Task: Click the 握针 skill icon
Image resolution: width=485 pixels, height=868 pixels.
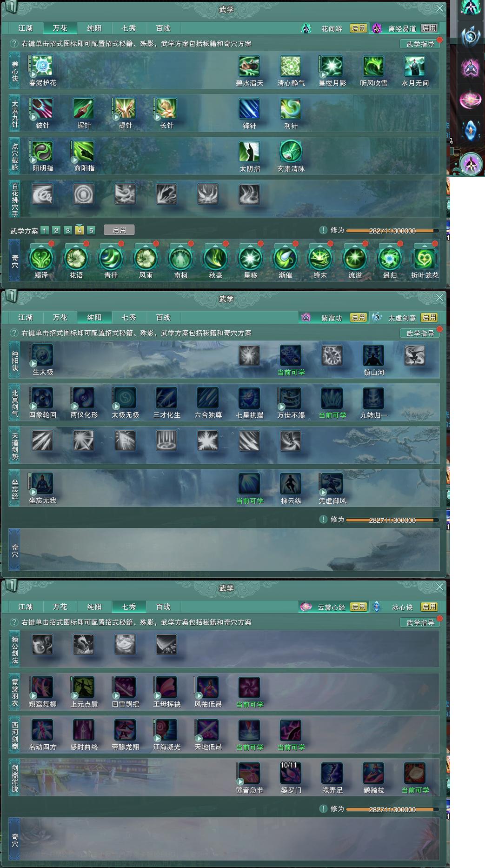Action: 84,109
